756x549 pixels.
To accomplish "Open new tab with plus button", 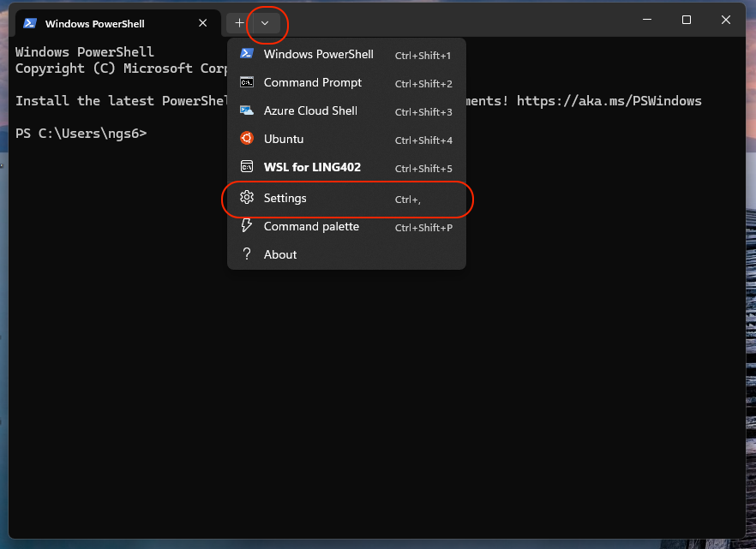I will [239, 23].
